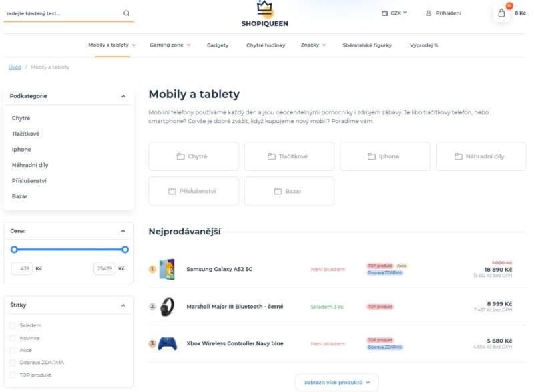
Task: Click the minimum price slider handle
Action: point(14,250)
